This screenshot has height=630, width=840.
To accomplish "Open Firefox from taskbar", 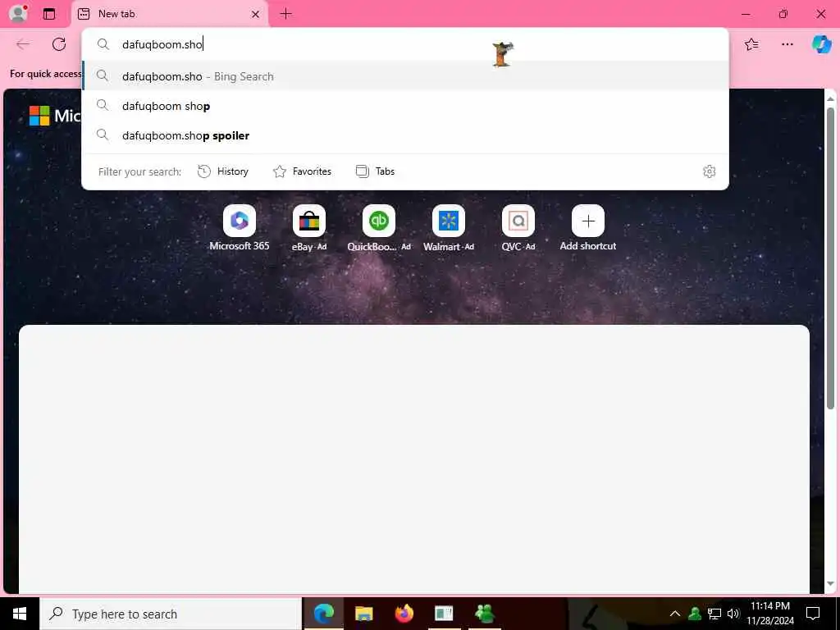I will coord(404,614).
